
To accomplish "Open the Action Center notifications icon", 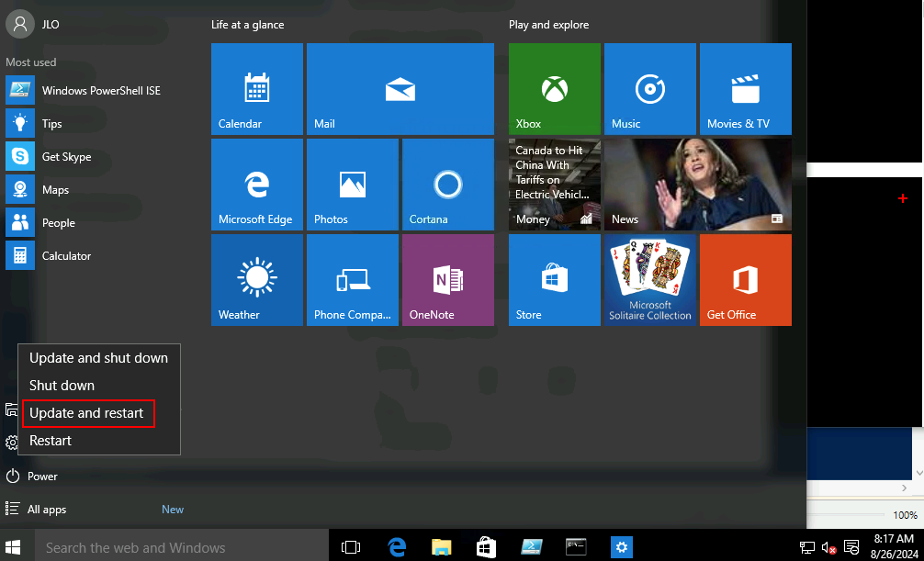I will pos(851,547).
